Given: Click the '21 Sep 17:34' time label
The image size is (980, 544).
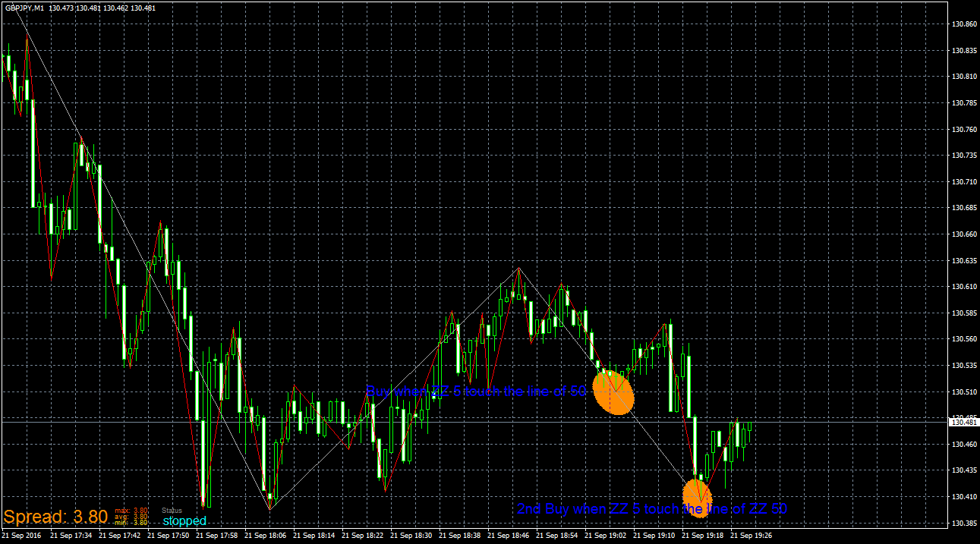Looking at the screenshot, I should pos(71,536).
